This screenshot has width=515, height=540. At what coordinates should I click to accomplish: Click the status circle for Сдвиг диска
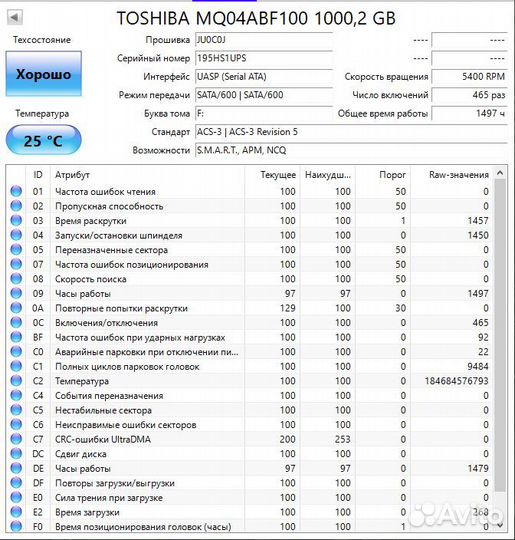[x=16, y=454]
